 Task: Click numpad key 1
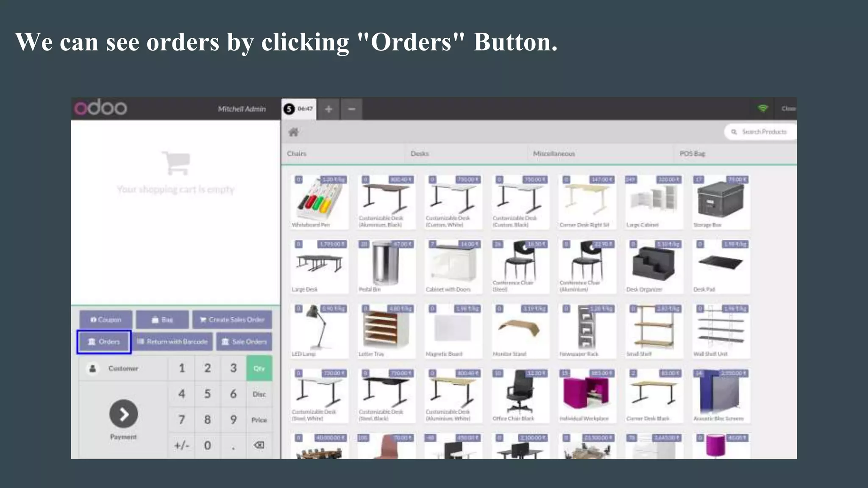pos(182,368)
